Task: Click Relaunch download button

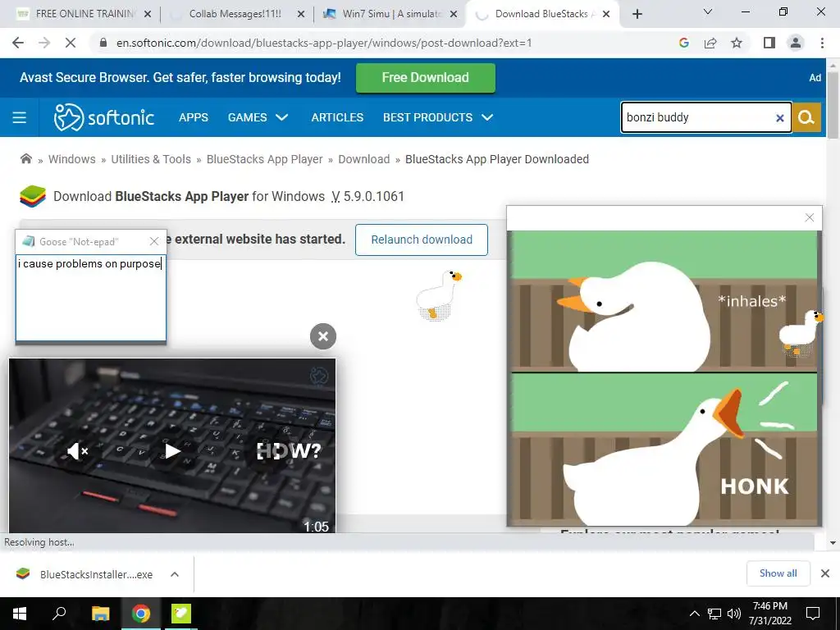Action: [x=422, y=240]
